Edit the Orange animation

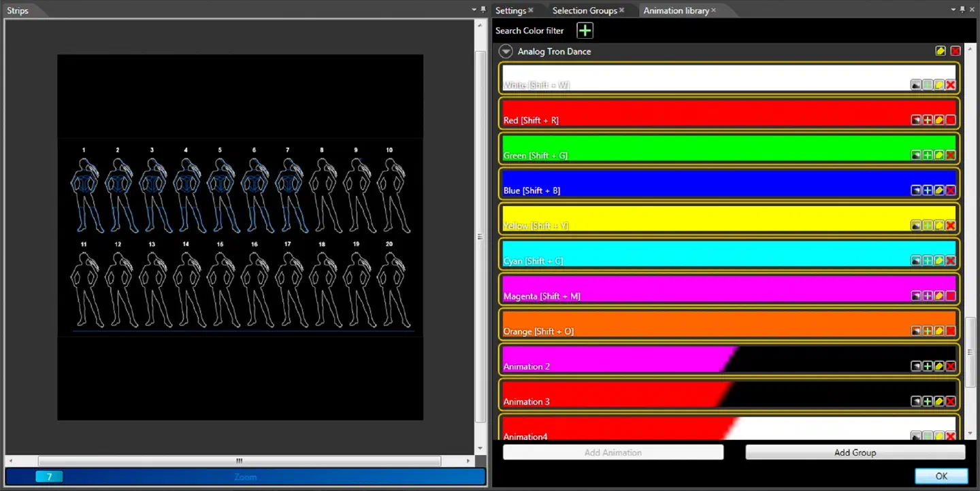939,331
